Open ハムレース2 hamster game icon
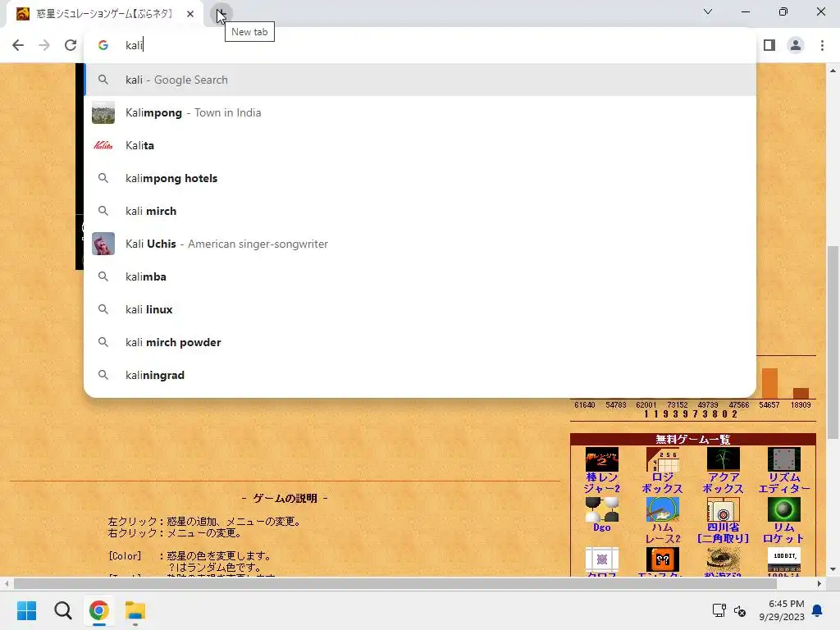Viewport: 840px width, 630px height. pos(662,509)
